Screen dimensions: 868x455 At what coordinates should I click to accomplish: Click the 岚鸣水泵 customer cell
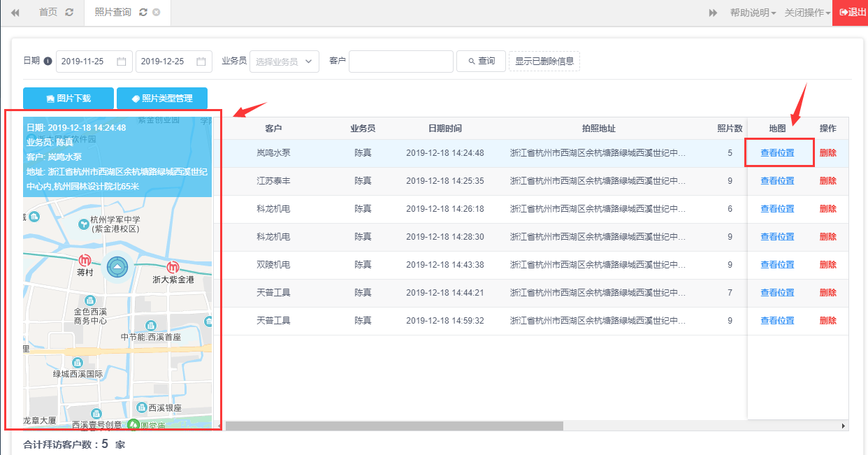pyautogui.click(x=273, y=152)
